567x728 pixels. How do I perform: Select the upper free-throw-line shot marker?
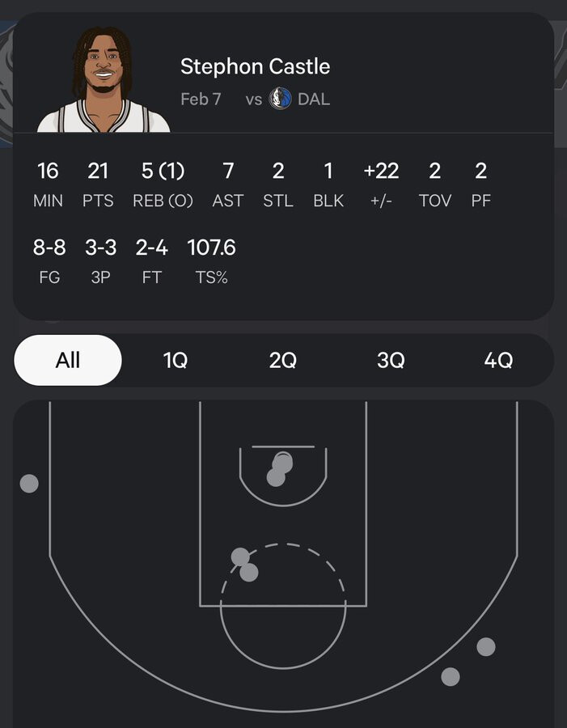tap(240, 557)
